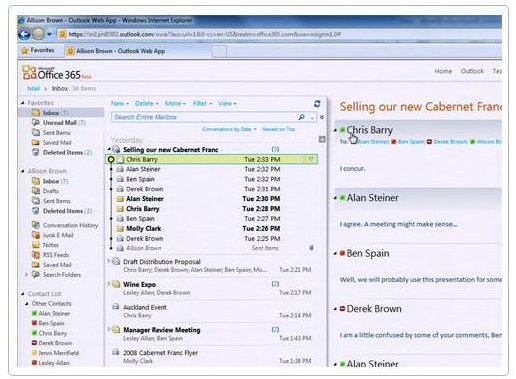Open the New dropdown menu

click(x=120, y=104)
